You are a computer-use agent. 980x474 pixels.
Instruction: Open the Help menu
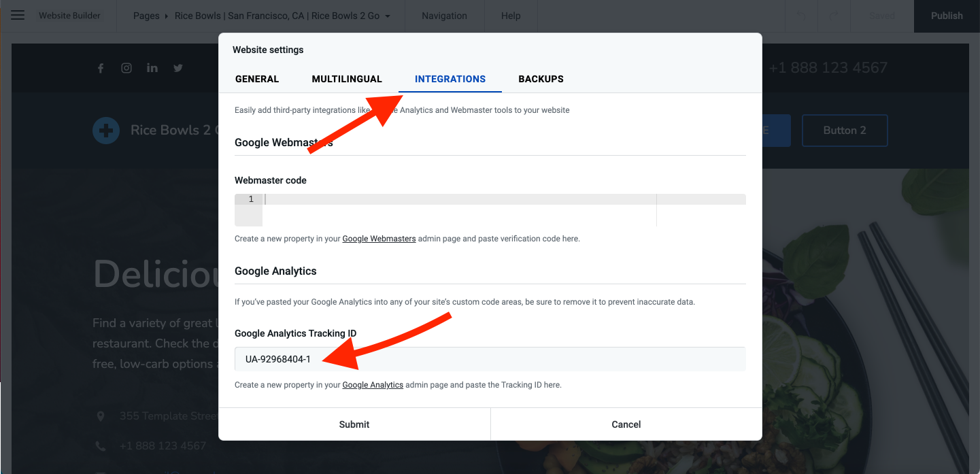point(511,16)
